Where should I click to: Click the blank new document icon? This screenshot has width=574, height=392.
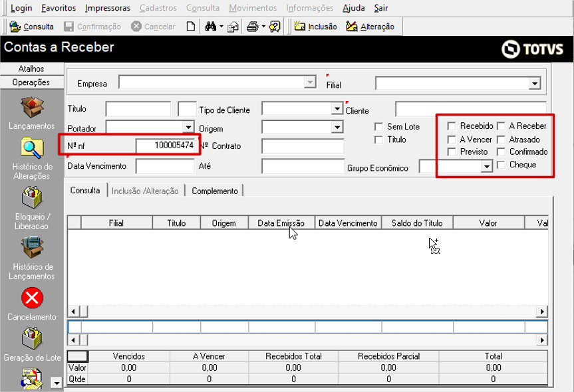pyautogui.click(x=190, y=27)
